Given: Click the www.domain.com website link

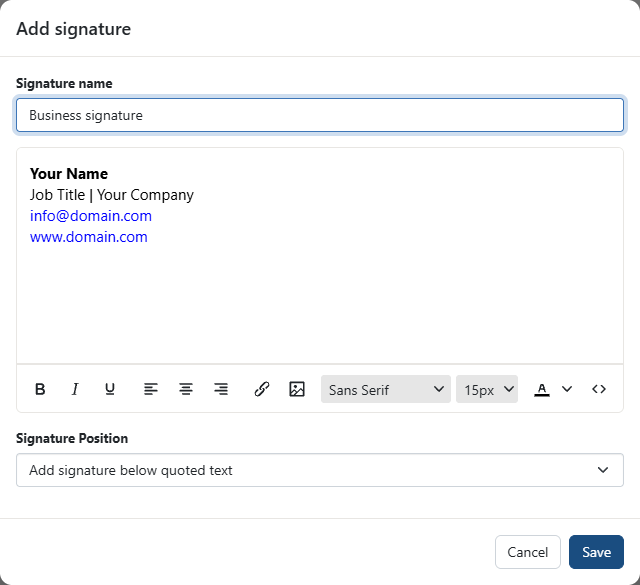Looking at the screenshot, I should click(x=89, y=237).
